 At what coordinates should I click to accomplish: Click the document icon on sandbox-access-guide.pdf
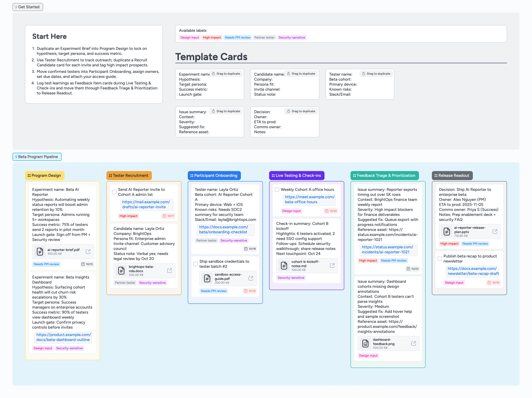tap(207, 278)
